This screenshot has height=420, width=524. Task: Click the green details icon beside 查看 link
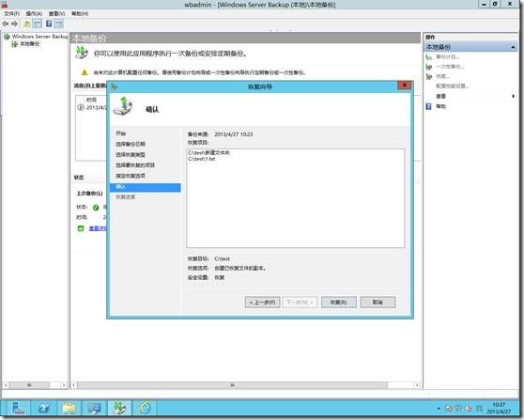tap(81, 228)
